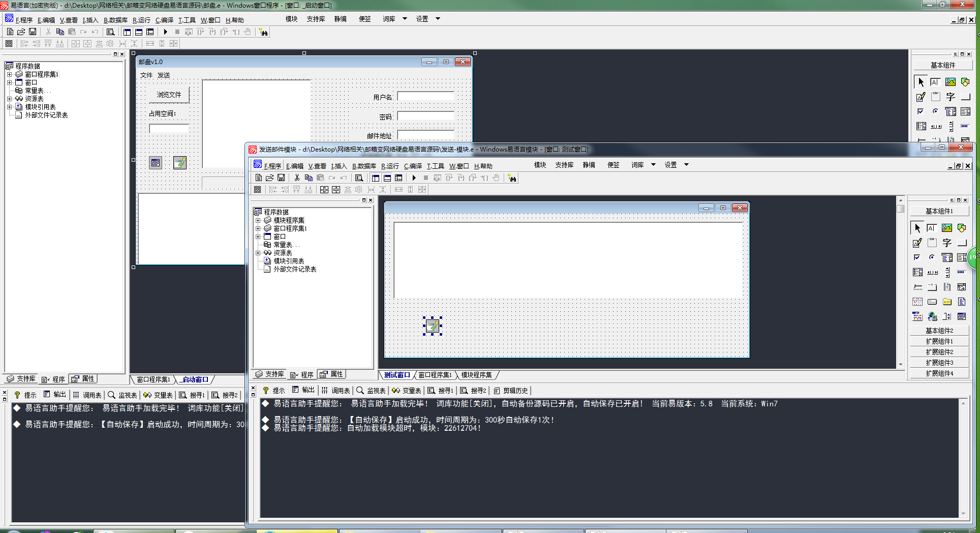Screen dimensions: 980x533
Task: Select the picture box component in the 基本组件1 palette
Action: tap(947, 228)
